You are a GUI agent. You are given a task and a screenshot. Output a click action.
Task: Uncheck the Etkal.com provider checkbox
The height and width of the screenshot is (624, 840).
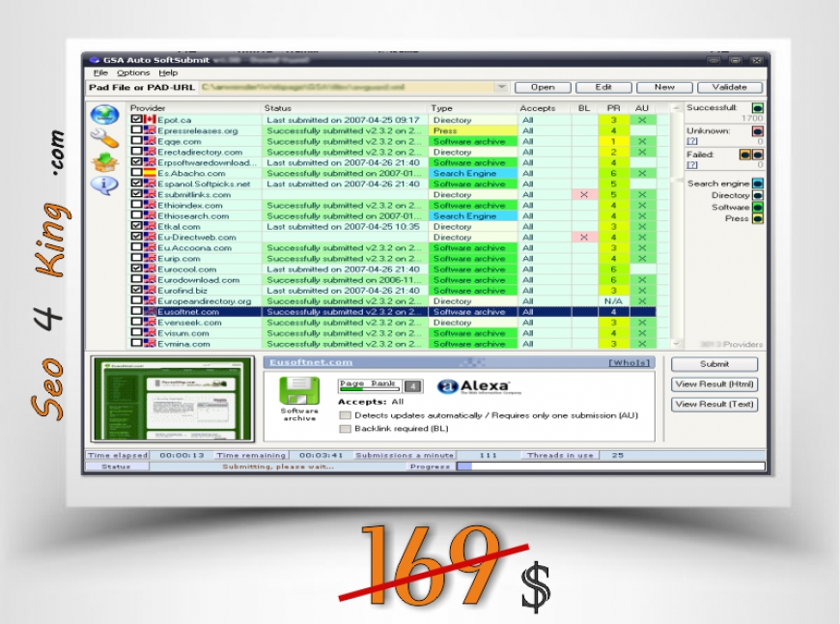pyautogui.click(x=136, y=226)
